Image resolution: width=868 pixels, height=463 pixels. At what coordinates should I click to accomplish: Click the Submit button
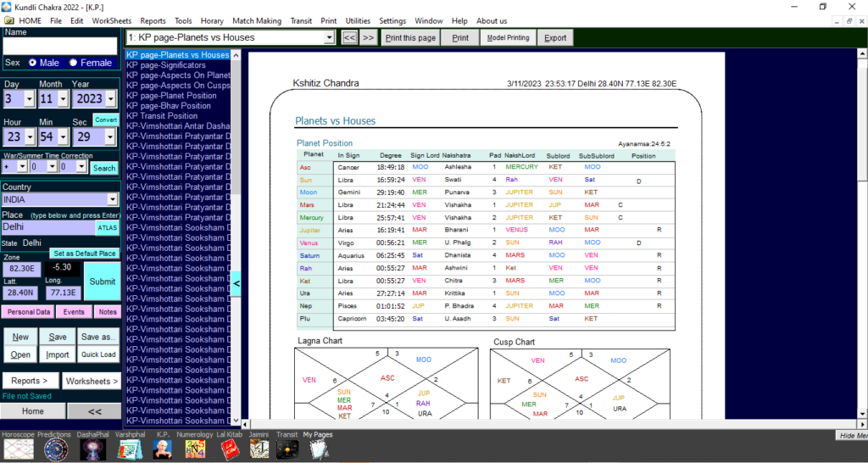[103, 282]
